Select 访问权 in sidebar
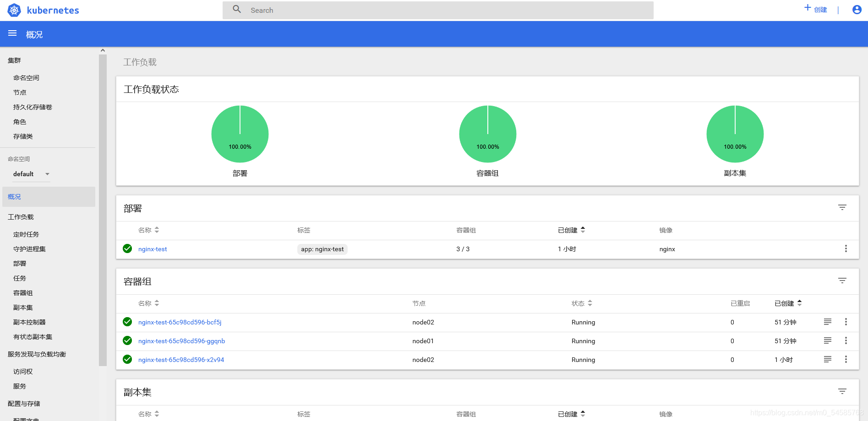Screen dimensions: 868x421 pos(23,372)
